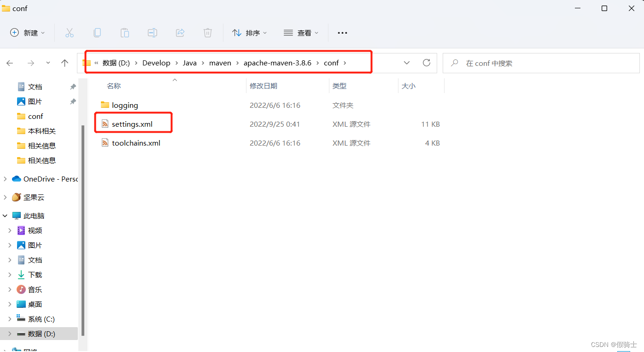Go up one folder level
The width and height of the screenshot is (644, 352).
point(65,63)
